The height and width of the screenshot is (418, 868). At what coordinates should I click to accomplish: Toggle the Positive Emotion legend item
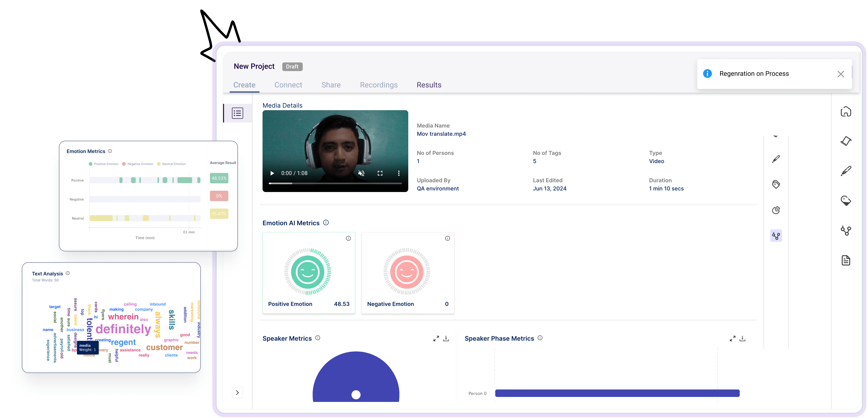click(104, 164)
